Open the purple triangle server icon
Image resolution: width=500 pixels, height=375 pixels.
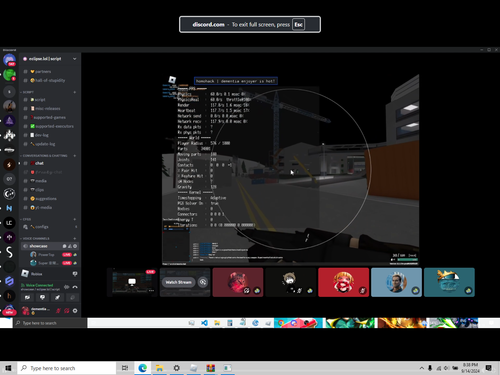click(x=9, y=121)
